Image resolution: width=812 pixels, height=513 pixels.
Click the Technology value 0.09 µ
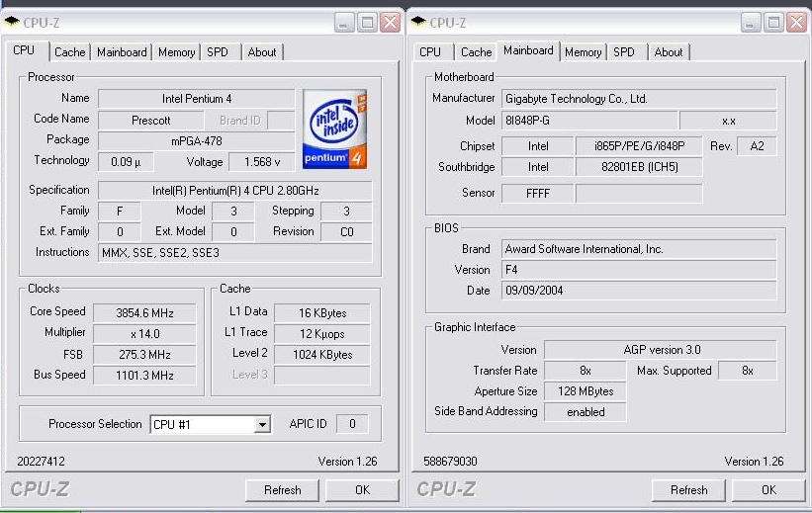(x=126, y=162)
